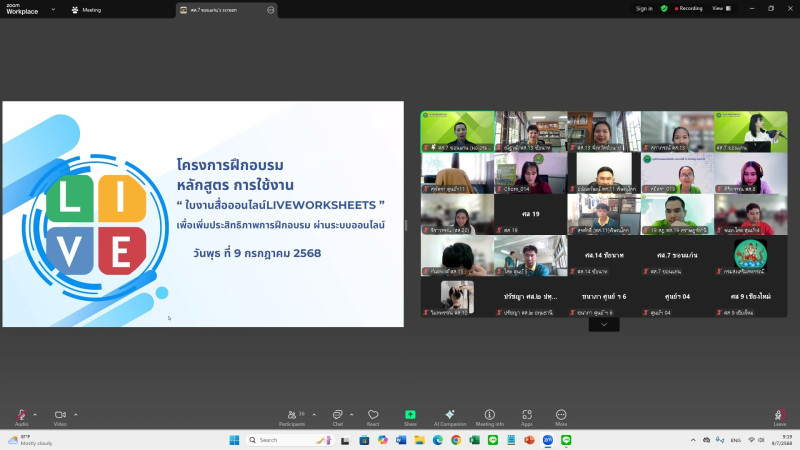The width and height of the screenshot is (800, 450).
Task: Open Microsoft Excel from taskbar
Action: [474, 440]
